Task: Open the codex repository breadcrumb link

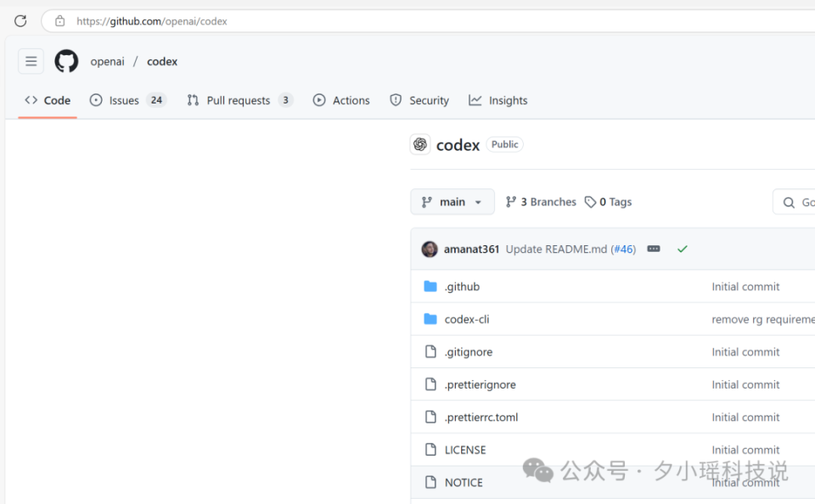Action: [x=162, y=61]
